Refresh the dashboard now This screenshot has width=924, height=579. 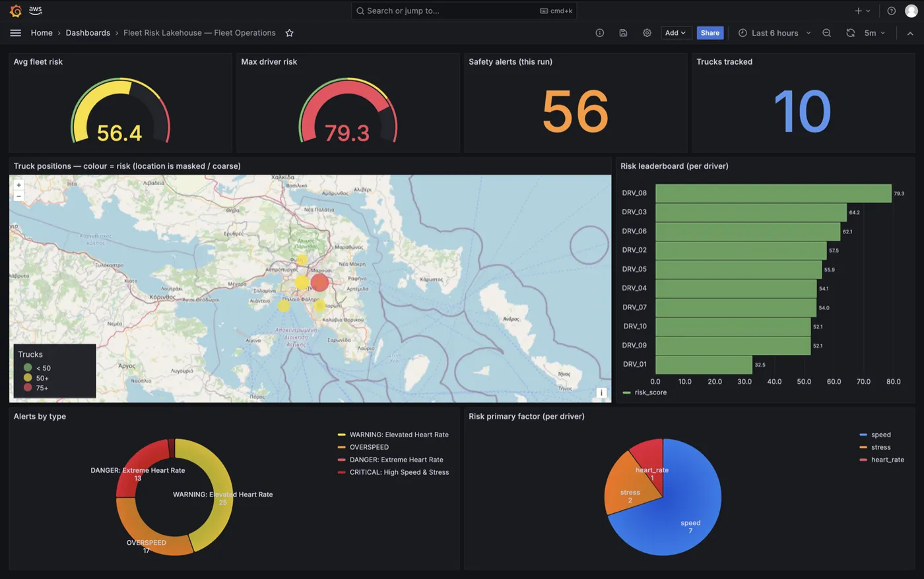[850, 33]
